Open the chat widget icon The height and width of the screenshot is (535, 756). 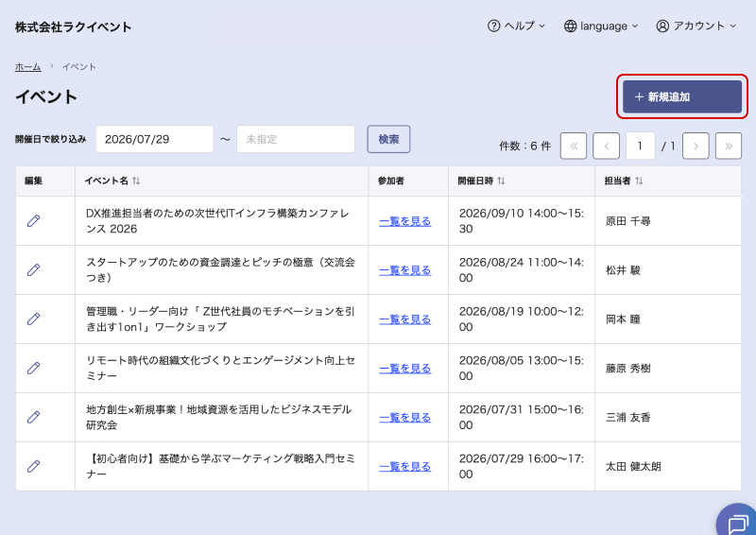click(738, 524)
